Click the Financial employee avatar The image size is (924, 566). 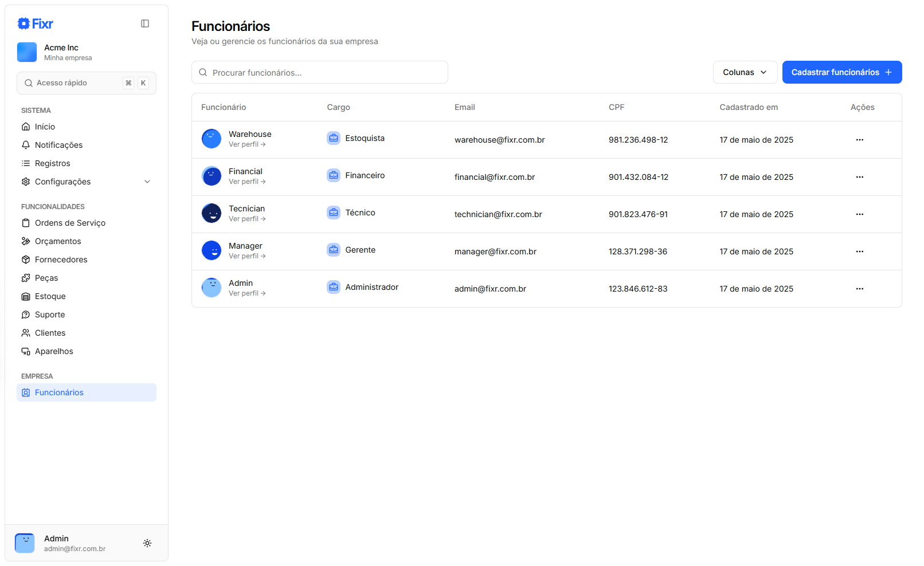pos(212,176)
